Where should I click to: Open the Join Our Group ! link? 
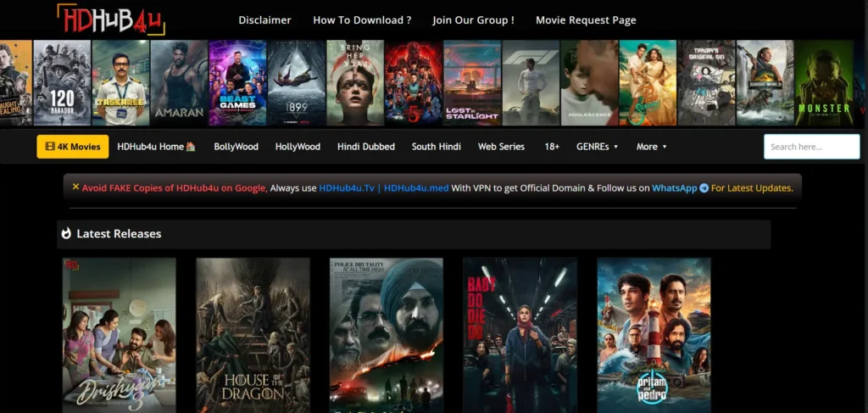pos(473,20)
